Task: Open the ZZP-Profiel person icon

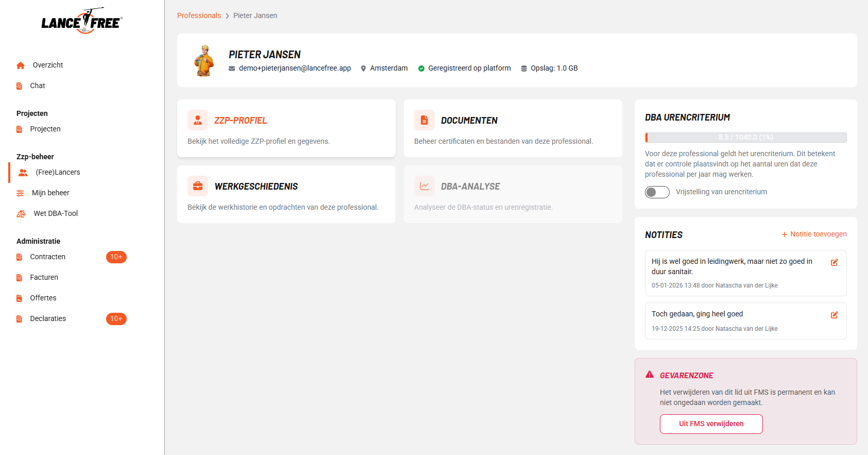Action: pyautogui.click(x=198, y=120)
